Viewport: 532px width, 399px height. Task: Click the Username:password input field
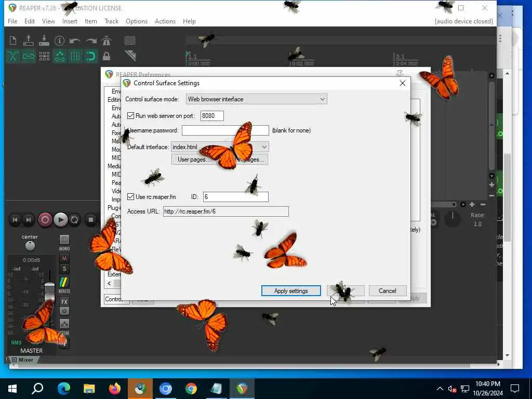coord(225,130)
